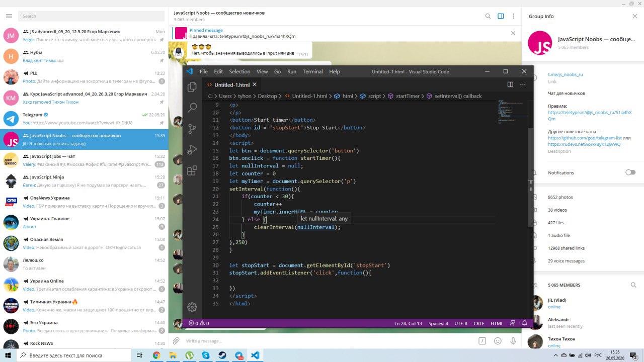Screen dimensions: 644x362
Task: Select the Untitled-1.html tab
Action: pos(232,85)
